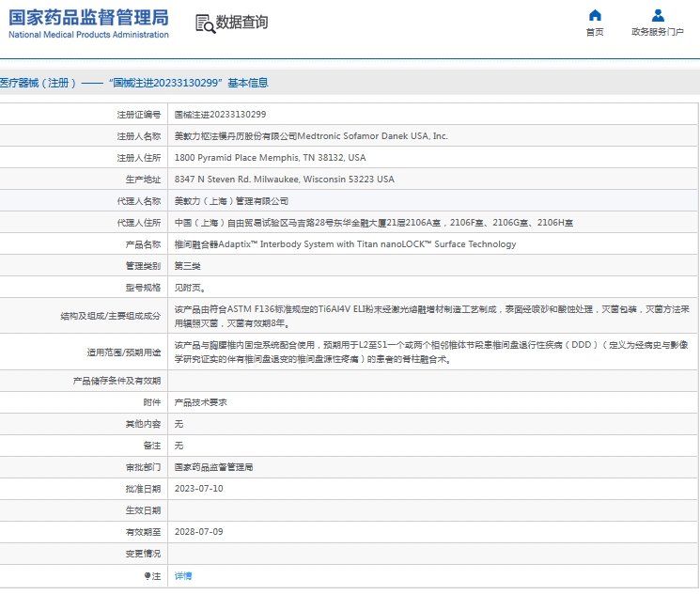Click the 代理人名称 row label
Image resolution: width=700 pixels, height=595 pixels.
point(138,201)
